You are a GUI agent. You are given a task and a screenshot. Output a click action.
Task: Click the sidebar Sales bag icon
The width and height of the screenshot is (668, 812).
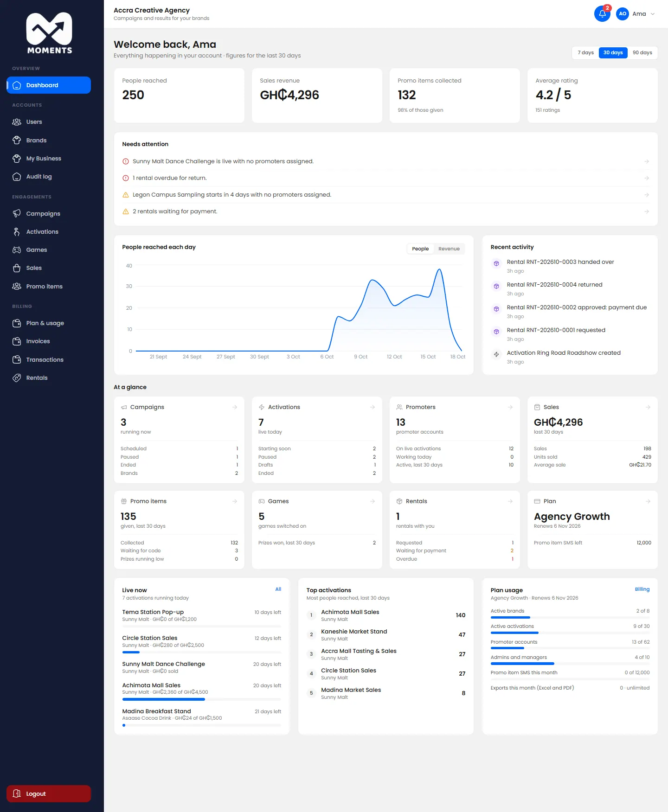tap(17, 268)
